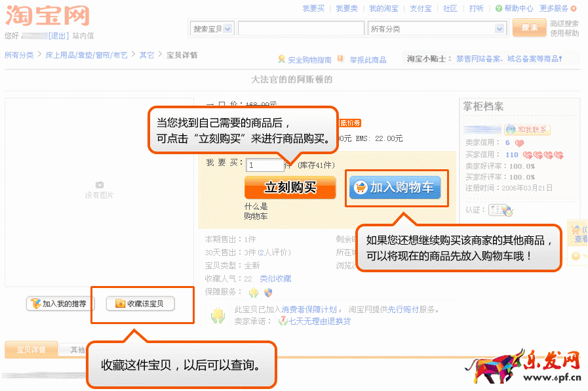Click the seller credit heart icon
The width and height of the screenshot is (588, 391).
tap(519, 144)
